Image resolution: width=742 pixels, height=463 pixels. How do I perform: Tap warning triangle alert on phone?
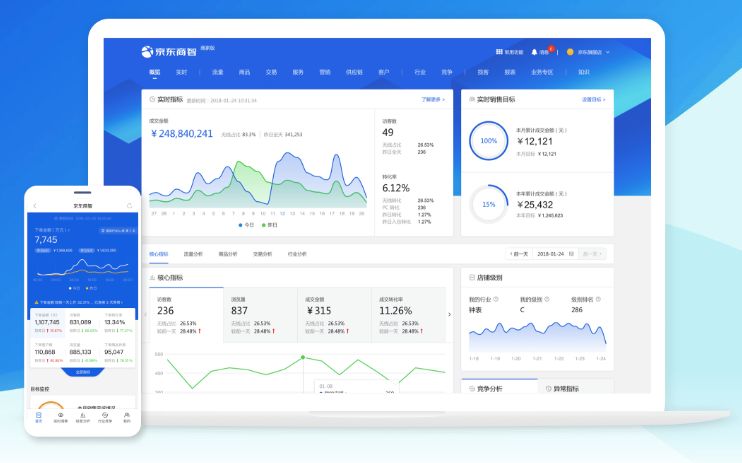(x=36, y=302)
